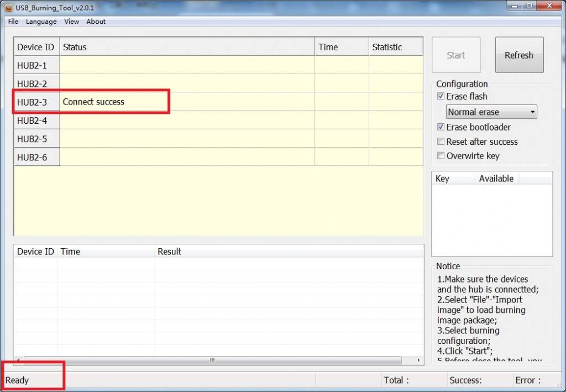Image resolution: width=566 pixels, height=392 pixels.
Task: Click the Key column header
Action: (453, 179)
